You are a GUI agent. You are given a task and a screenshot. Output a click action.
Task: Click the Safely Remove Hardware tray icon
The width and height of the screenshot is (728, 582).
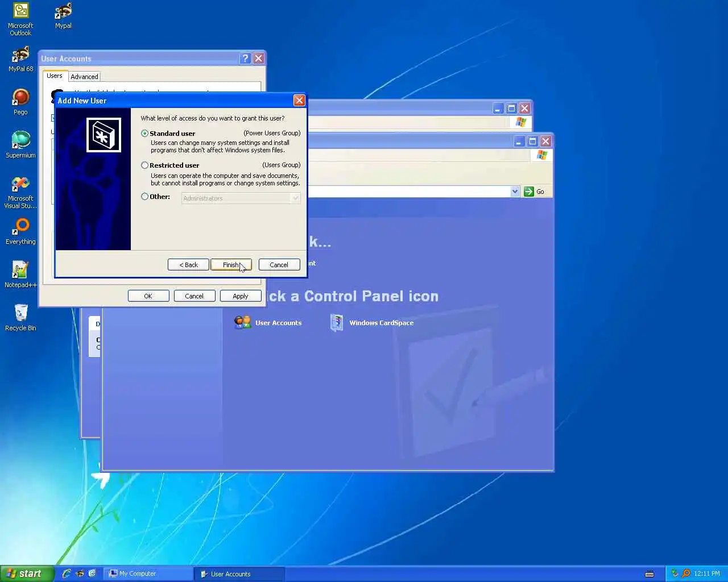(x=675, y=573)
